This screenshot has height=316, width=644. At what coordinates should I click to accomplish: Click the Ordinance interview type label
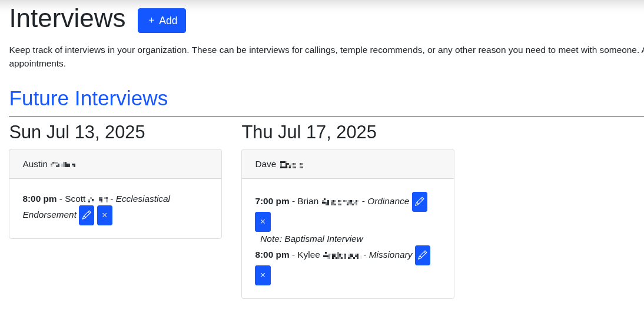[388, 201]
